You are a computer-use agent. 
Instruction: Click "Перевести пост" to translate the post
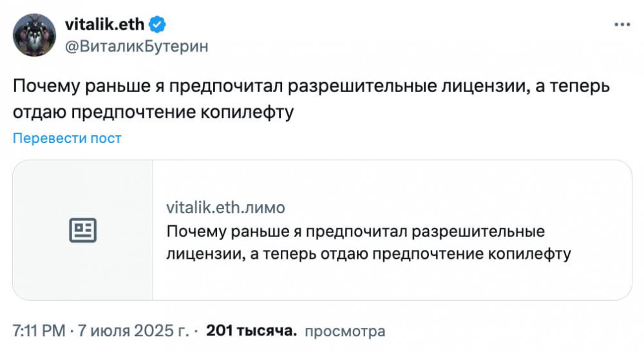[67, 138]
